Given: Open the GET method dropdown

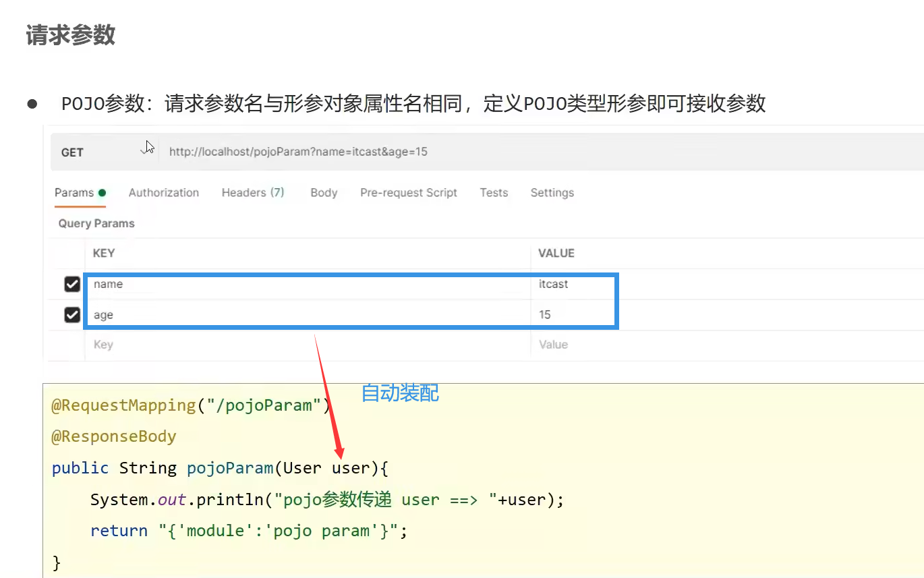Looking at the screenshot, I should tap(73, 152).
